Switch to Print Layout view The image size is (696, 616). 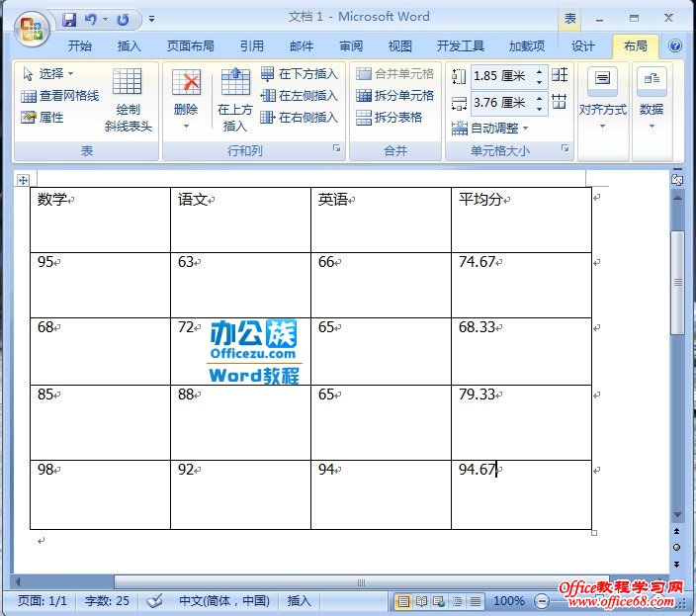(x=403, y=602)
